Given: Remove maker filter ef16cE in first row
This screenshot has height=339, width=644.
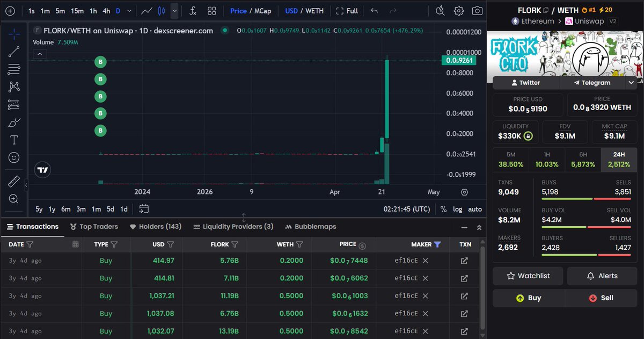Looking at the screenshot, I should pyautogui.click(x=425, y=261).
